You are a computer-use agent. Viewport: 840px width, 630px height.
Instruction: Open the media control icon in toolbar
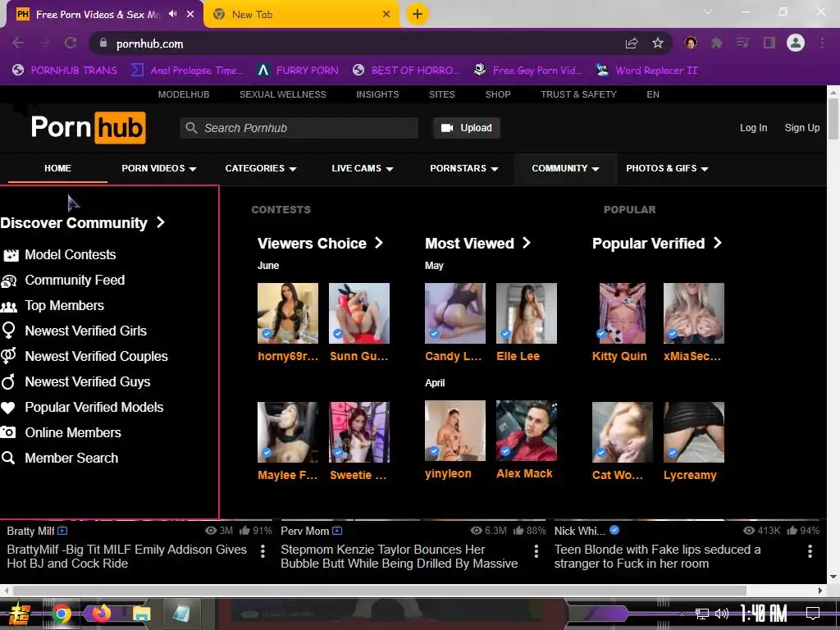click(x=742, y=43)
